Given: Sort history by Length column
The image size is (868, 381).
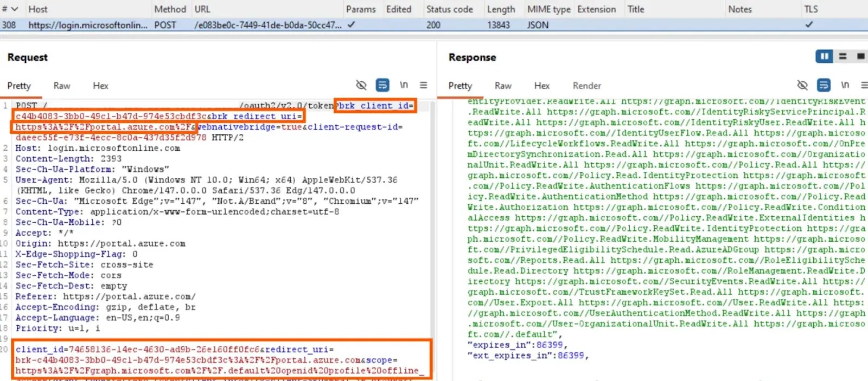Looking at the screenshot, I should point(501,9).
